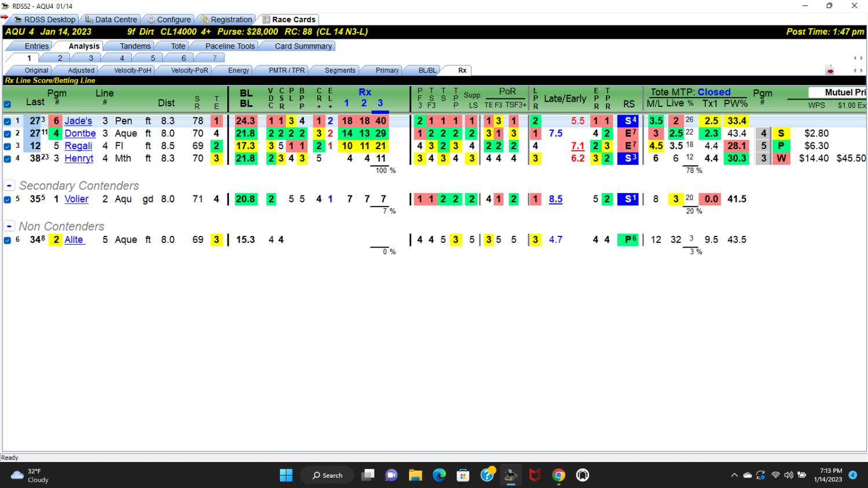Click the Search box on taskbar
This screenshot has height=488, width=868.
(328, 475)
